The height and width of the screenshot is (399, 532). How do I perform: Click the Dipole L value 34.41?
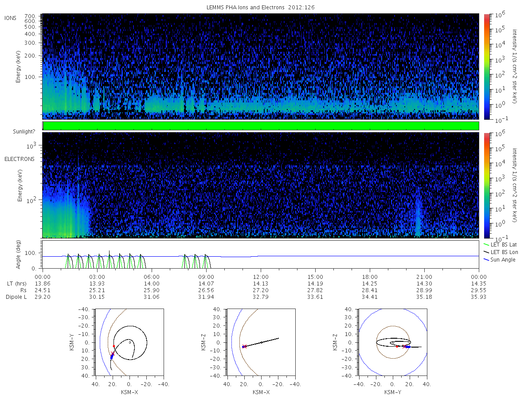370,297
